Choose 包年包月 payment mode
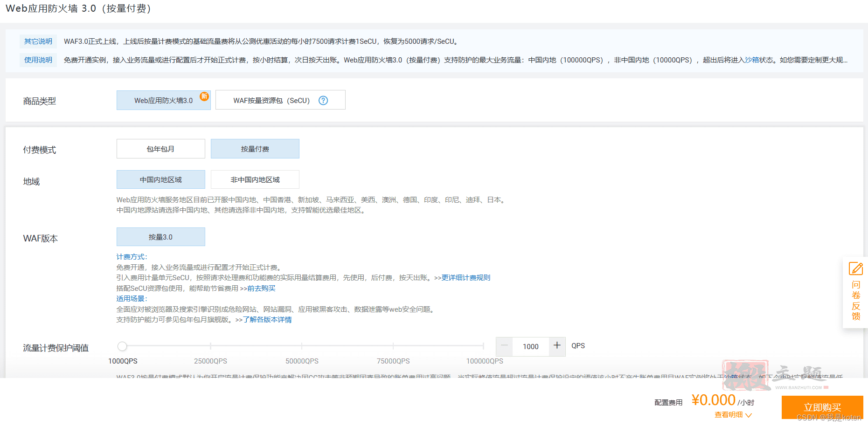The image size is (868, 426). point(161,149)
